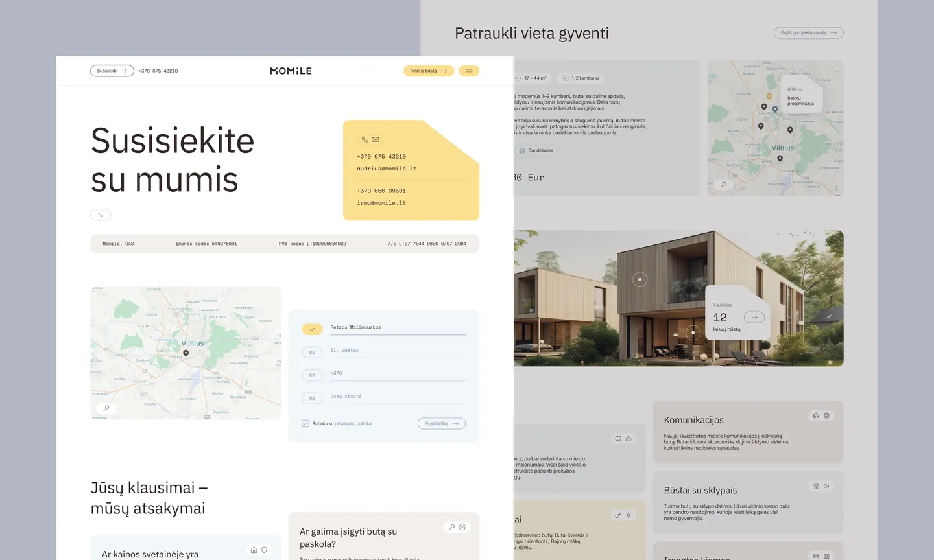934x560 pixels.
Task: Open the yellow hamburger menu button
Action: pos(469,71)
